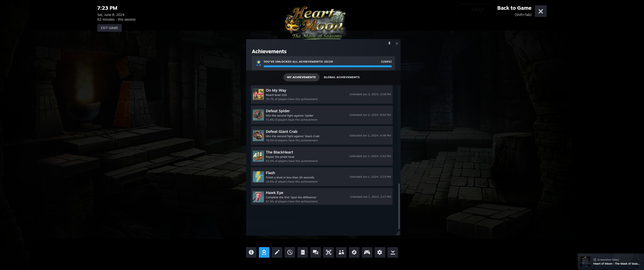Click the achievements progress bar
644x270 pixels.
327,66
